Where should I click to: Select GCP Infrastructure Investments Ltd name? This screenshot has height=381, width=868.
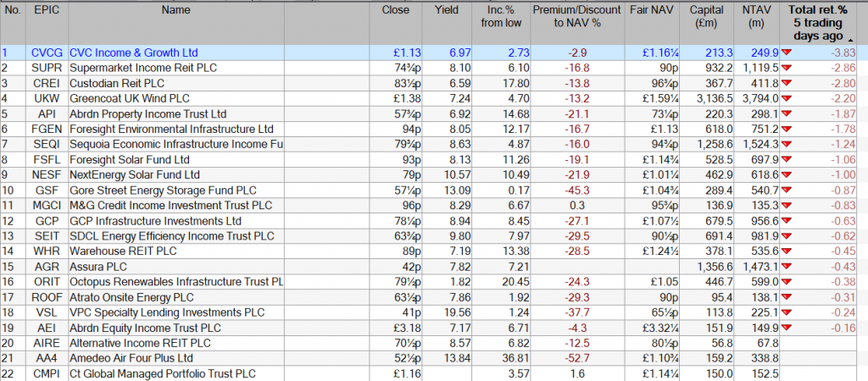point(156,221)
